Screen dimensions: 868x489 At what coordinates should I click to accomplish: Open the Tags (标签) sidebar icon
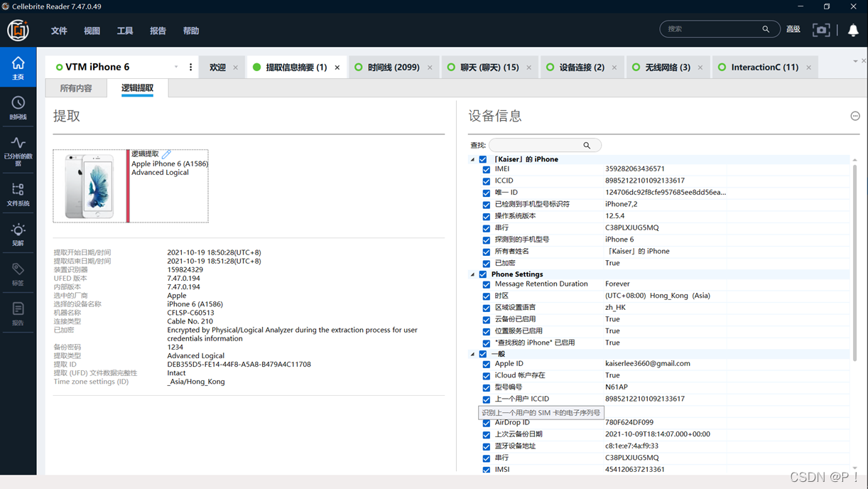18,274
